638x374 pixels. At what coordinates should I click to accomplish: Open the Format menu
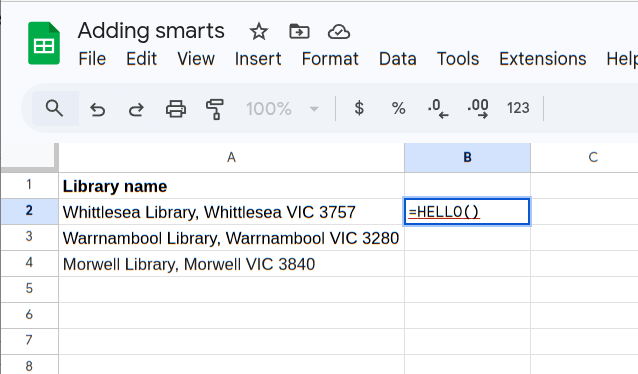tap(330, 59)
